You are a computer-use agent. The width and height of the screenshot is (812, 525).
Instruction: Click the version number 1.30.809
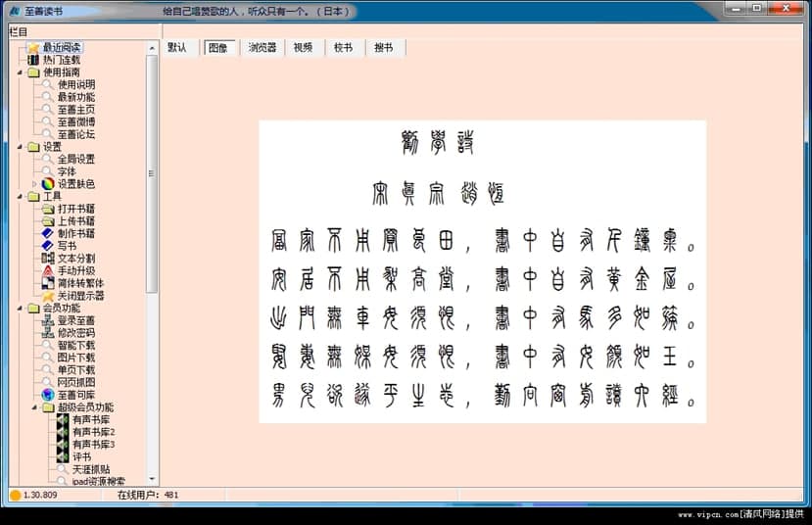click(40, 495)
